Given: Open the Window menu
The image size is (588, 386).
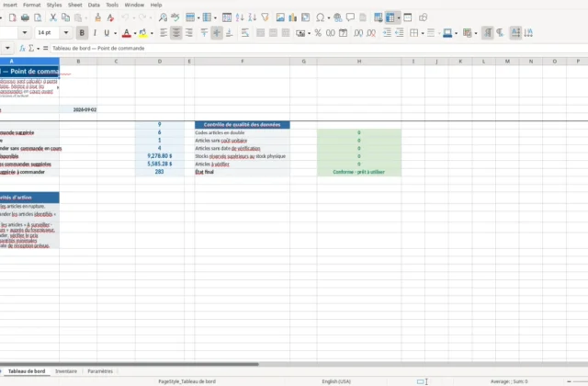Looking at the screenshot, I should coord(134,5).
